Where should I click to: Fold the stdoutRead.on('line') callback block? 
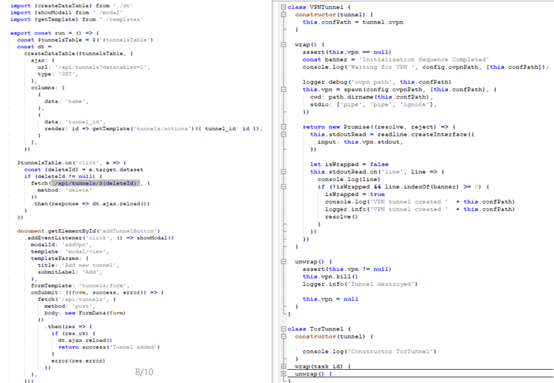pos(283,172)
